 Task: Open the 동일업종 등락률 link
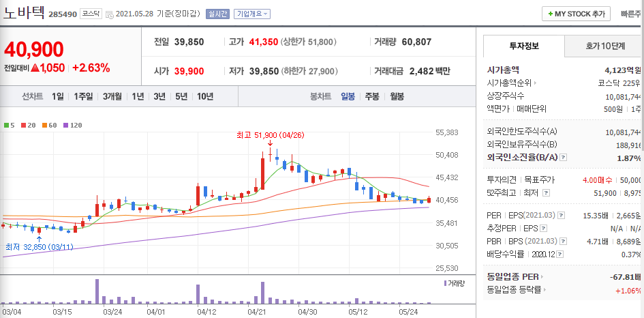(x=515, y=290)
